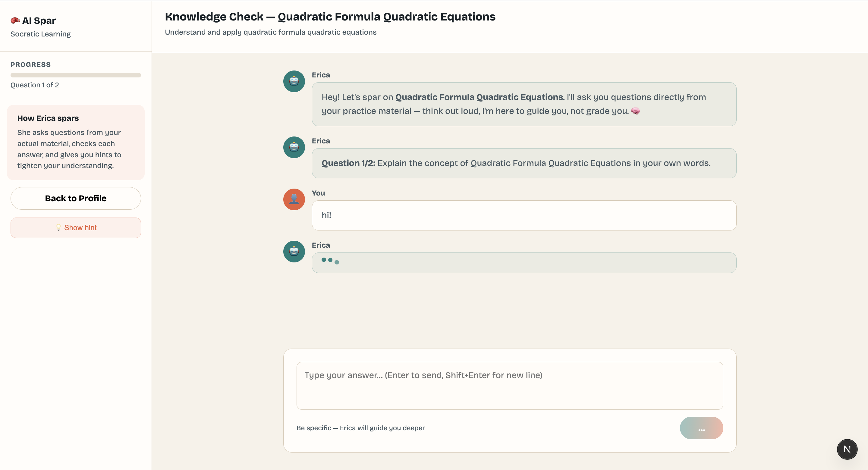Click your 'hi!' message bubble
Screen dimensions: 868x470
click(x=524, y=215)
